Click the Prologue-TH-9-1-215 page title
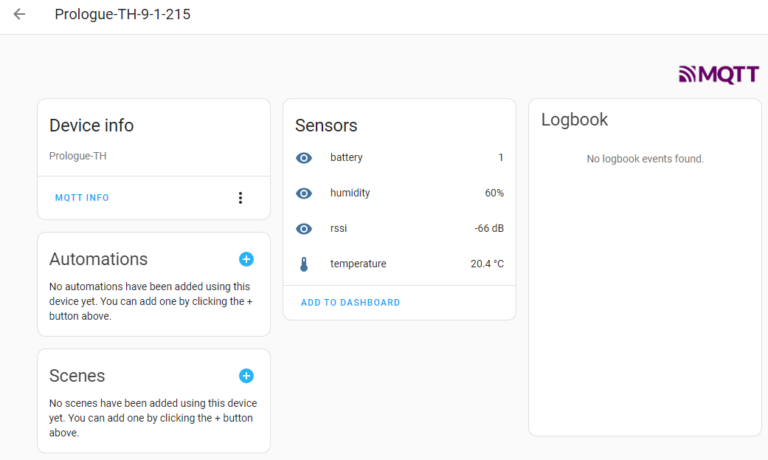Image resolution: width=768 pixels, height=460 pixels. coord(122,15)
